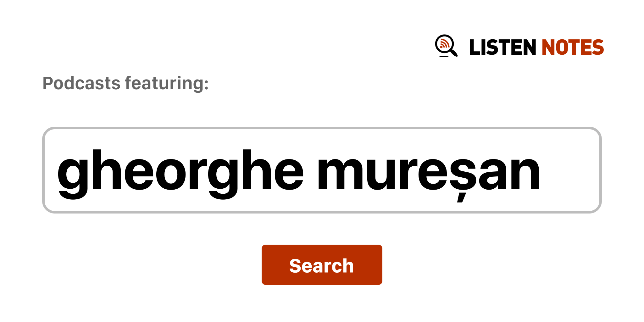Open the LISTEN NOTES wordmark link

(536, 47)
